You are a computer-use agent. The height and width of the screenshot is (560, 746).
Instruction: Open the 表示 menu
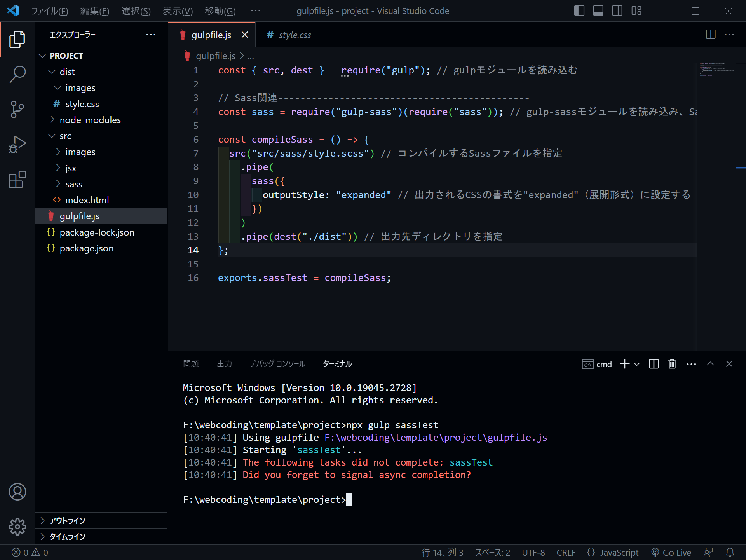click(178, 11)
